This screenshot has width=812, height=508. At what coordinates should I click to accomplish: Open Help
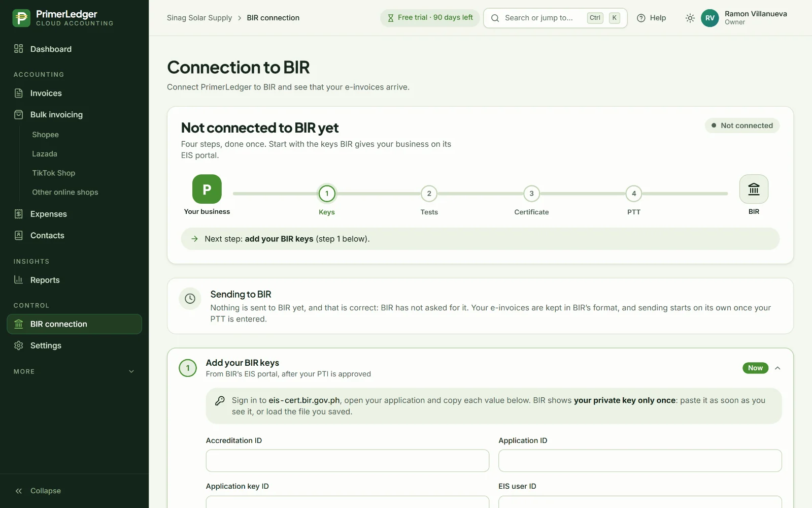coord(652,18)
